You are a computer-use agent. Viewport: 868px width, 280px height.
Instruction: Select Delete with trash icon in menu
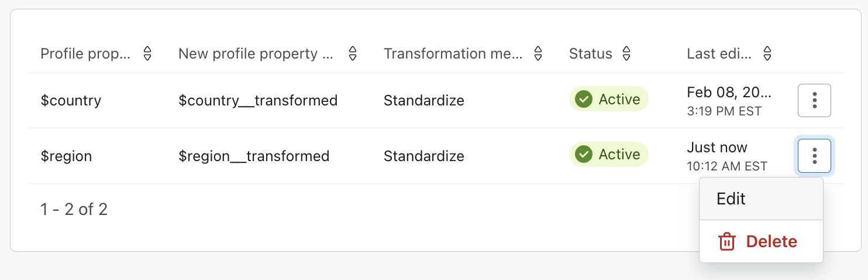[x=760, y=241]
